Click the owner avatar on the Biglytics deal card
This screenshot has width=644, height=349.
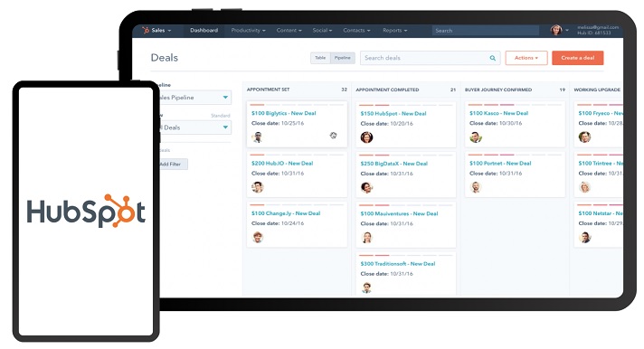click(x=258, y=137)
